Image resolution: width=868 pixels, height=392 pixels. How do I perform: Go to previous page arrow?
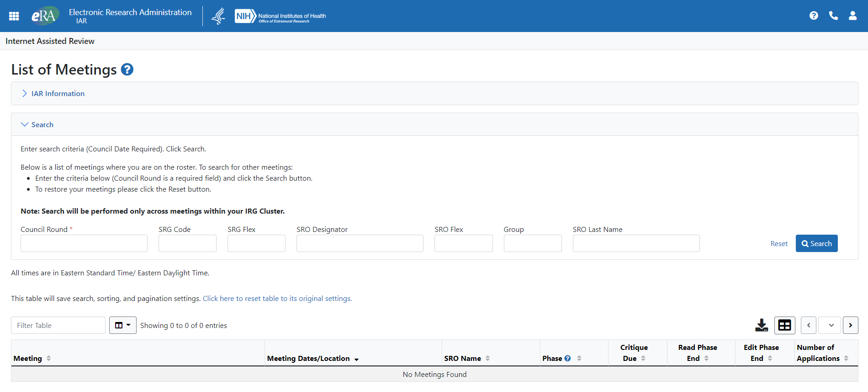[x=809, y=325]
